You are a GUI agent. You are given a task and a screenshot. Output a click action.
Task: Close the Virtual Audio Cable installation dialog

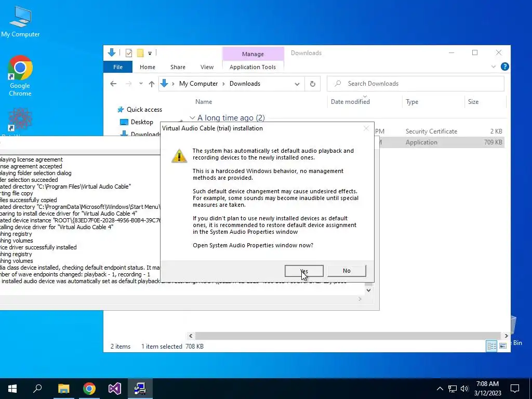[x=366, y=128]
